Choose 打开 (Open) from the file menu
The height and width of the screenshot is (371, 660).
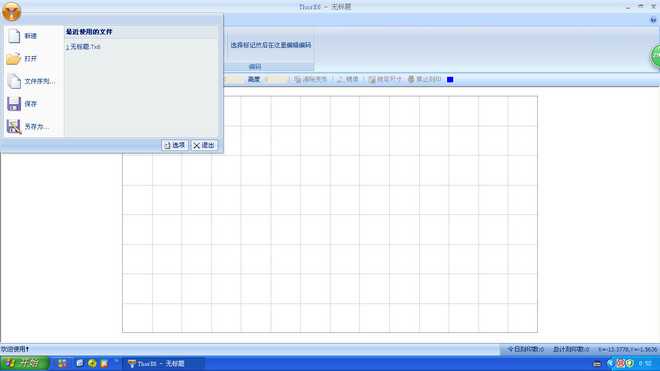[30, 59]
